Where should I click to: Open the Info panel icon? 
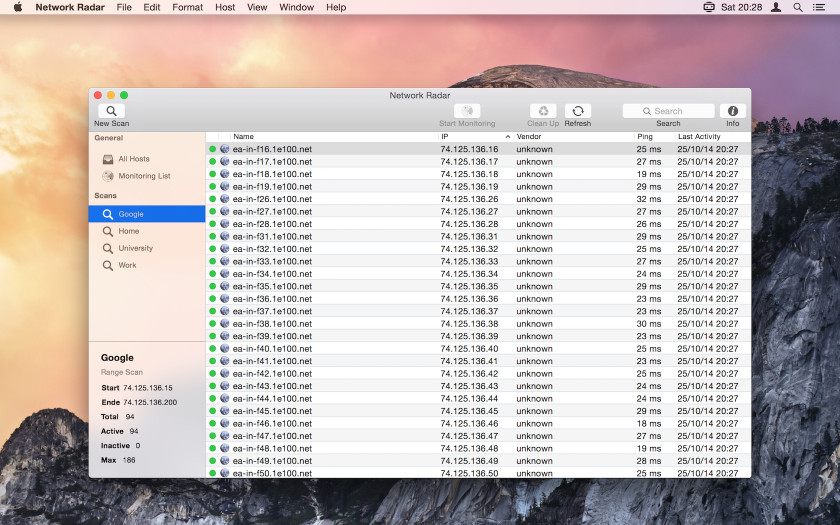(x=732, y=111)
